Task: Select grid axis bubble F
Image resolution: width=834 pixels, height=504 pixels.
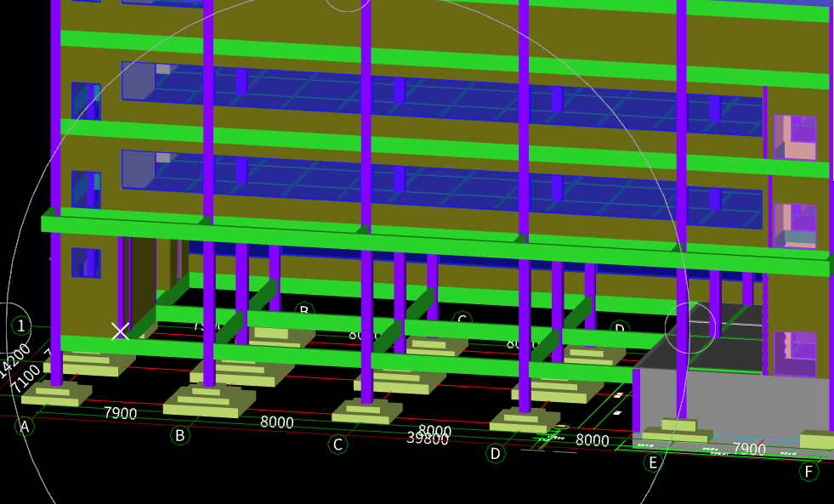Action: 809,471
